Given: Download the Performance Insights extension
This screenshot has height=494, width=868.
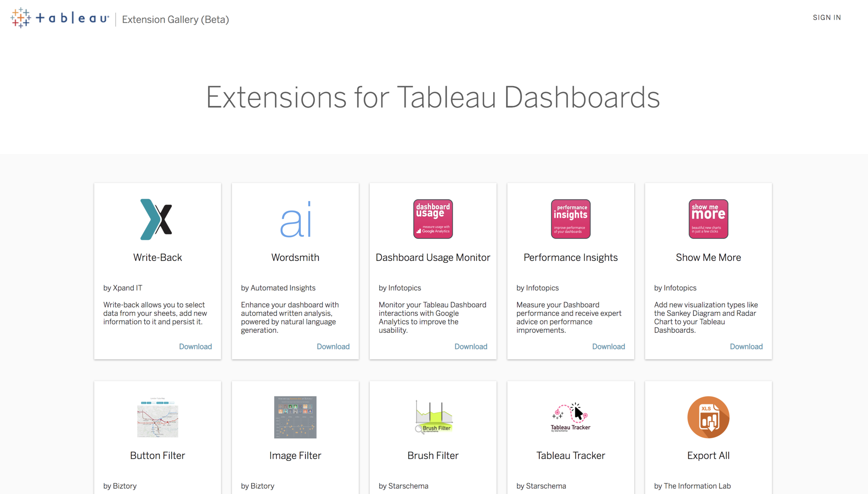Looking at the screenshot, I should coord(608,347).
